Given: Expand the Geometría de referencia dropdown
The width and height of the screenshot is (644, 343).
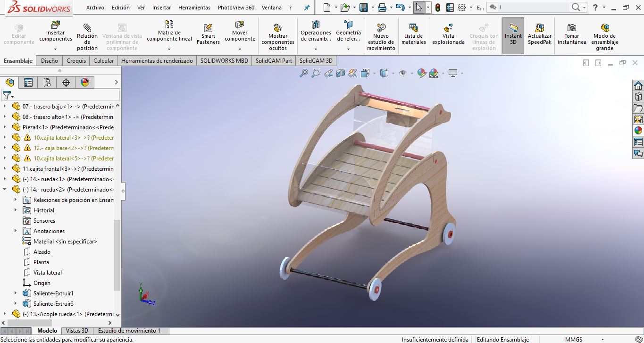Looking at the screenshot, I should click(x=348, y=49).
